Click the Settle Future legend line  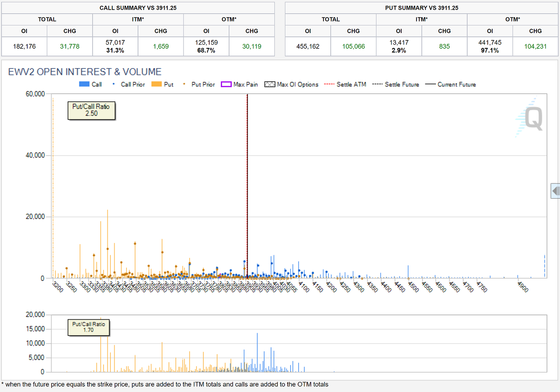(377, 84)
